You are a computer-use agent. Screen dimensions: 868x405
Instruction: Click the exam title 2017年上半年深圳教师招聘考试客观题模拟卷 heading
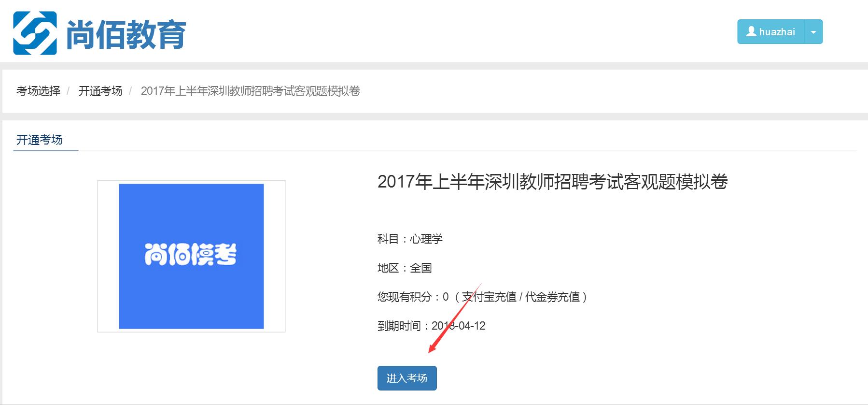click(x=552, y=182)
